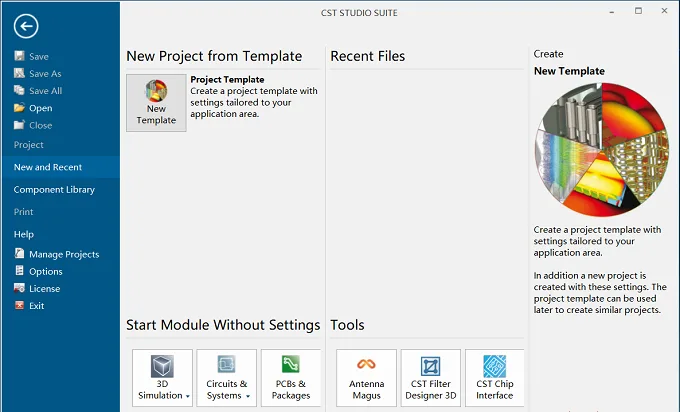
Task: Open the Help section
Action: point(24,234)
